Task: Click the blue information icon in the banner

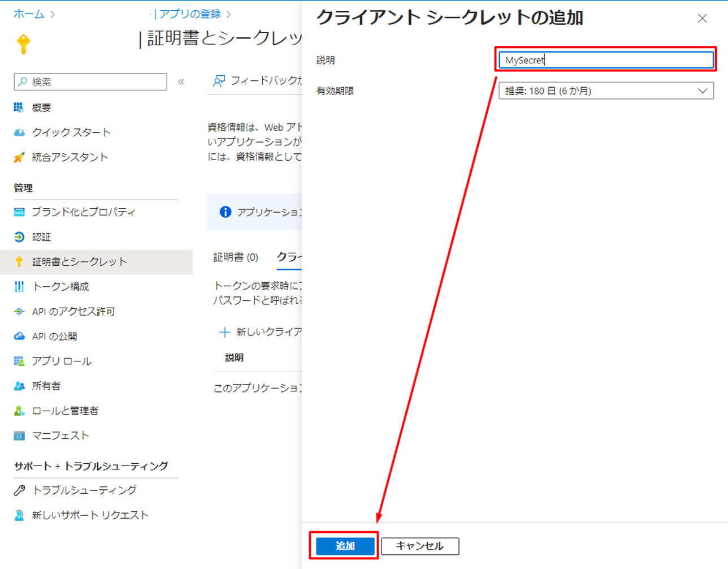Action: [x=226, y=212]
